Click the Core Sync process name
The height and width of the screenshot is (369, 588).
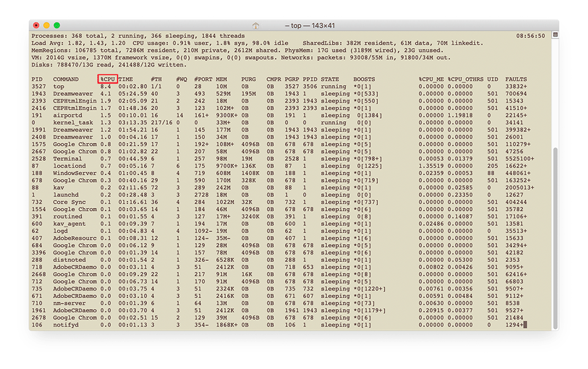69,203
